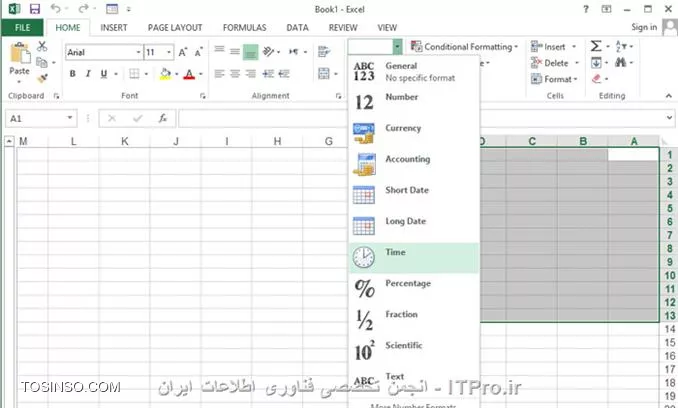Click the Decrease Font Size icon
678x408 pixels.
click(198, 52)
